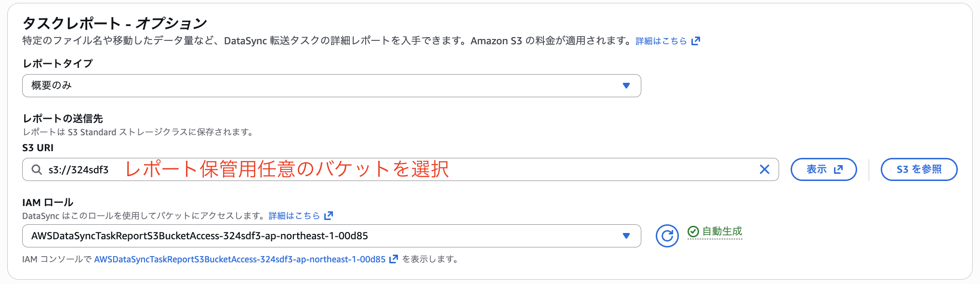Image resolution: width=980 pixels, height=284 pixels.
Task: Click the chevron arrow on the IAM role selector
Action: tap(626, 236)
